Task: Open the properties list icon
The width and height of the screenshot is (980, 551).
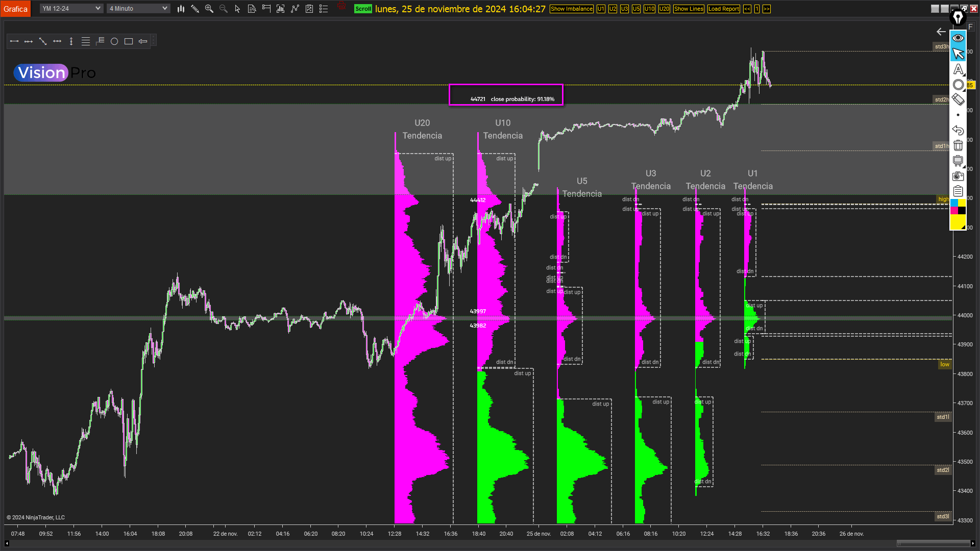Action: point(324,9)
